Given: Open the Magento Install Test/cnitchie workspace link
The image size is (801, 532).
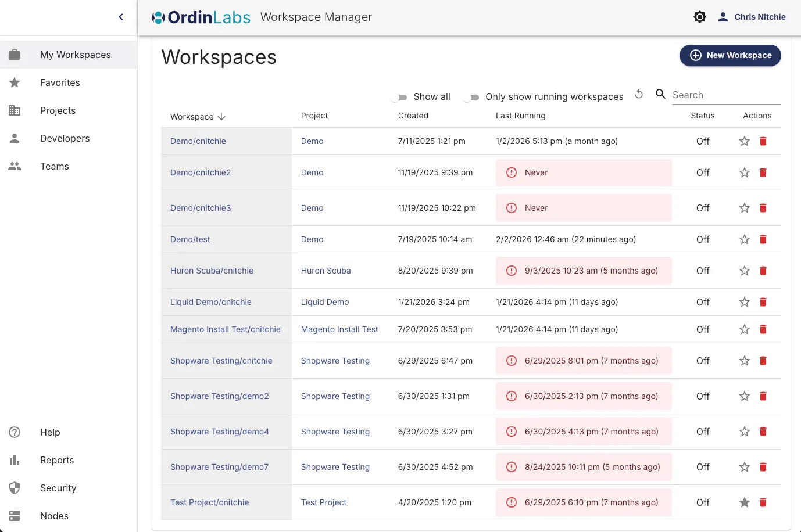Looking at the screenshot, I should coord(226,329).
